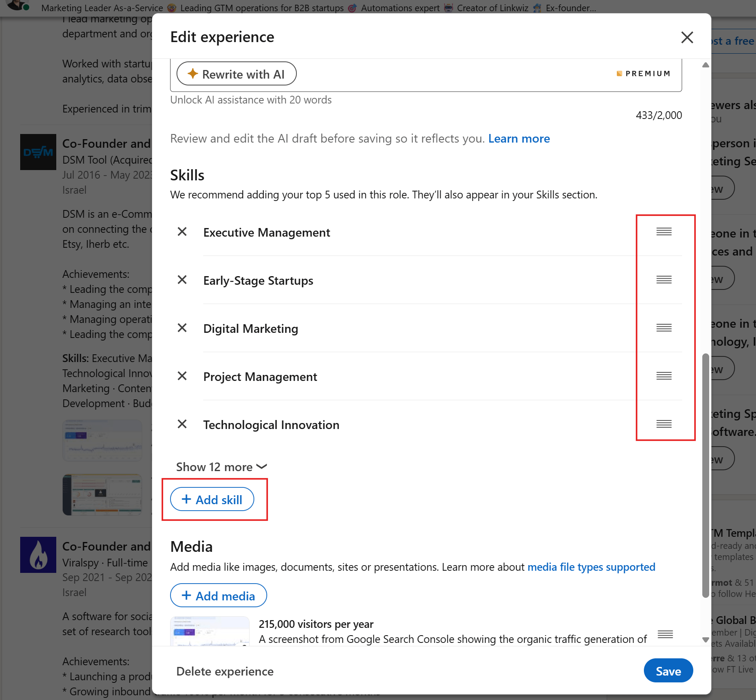
Task: Remove the Executive Management skill
Action: 182,232
